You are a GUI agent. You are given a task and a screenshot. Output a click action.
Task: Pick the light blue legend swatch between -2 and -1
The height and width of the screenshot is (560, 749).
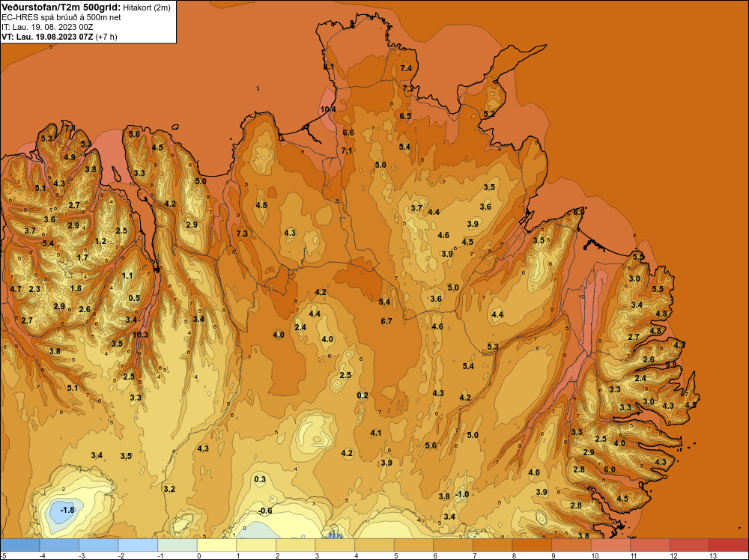point(138,545)
